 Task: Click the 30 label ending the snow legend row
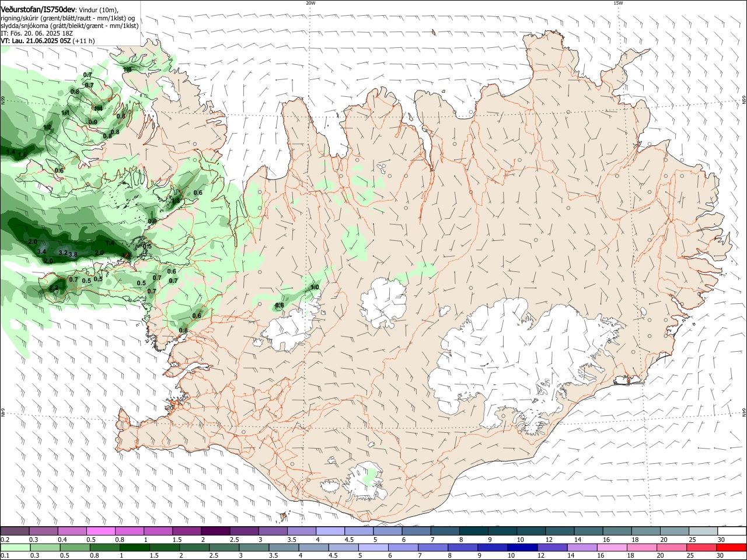click(x=721, y=540)
